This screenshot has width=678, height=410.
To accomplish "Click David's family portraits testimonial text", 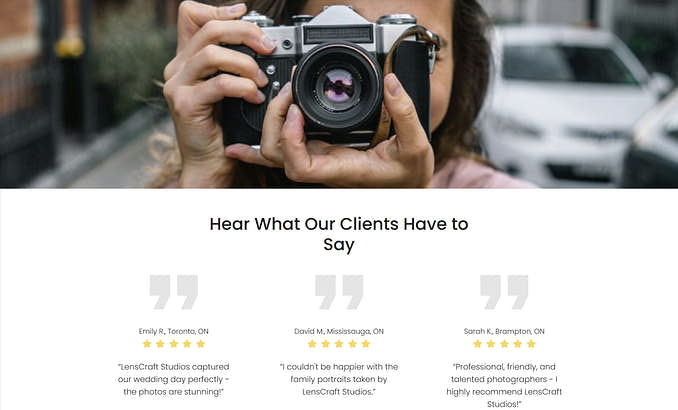I will click(339, 379).
